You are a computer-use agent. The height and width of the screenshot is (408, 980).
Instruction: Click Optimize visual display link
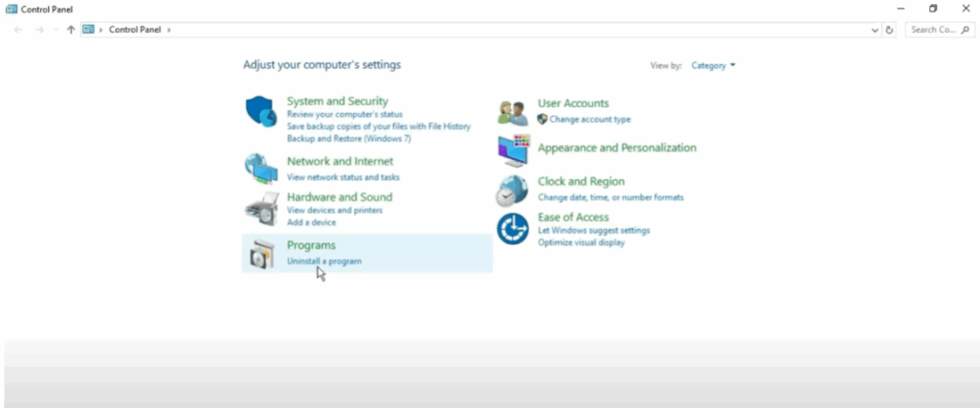581,242
